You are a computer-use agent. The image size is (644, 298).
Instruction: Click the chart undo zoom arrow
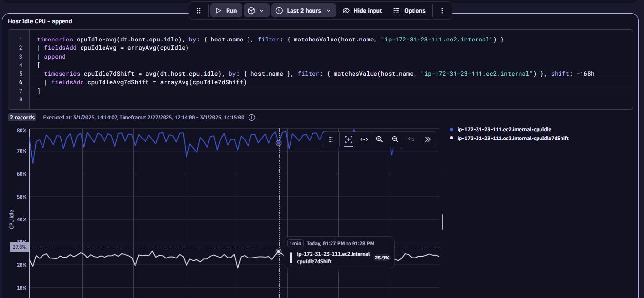[411, 139]
